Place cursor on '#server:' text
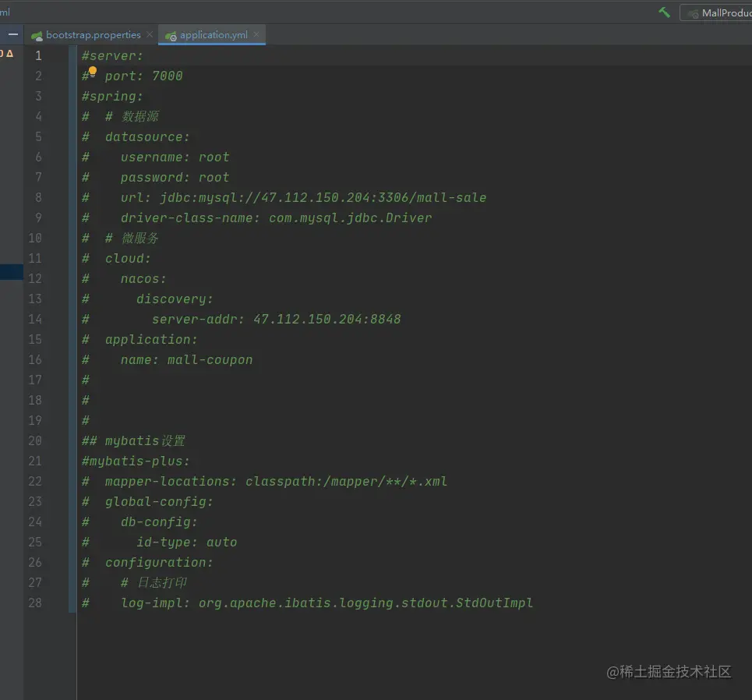 coord(112,55)
